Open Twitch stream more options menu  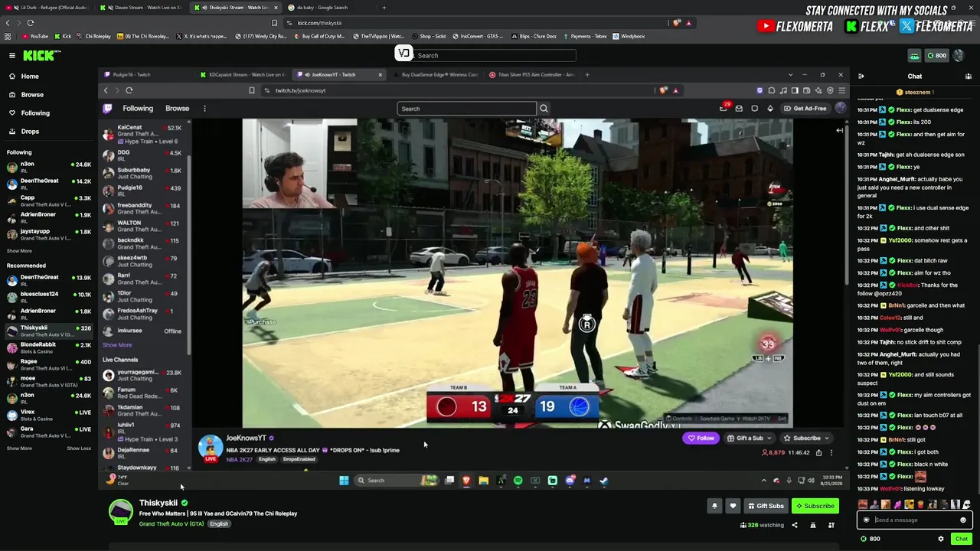831,452
